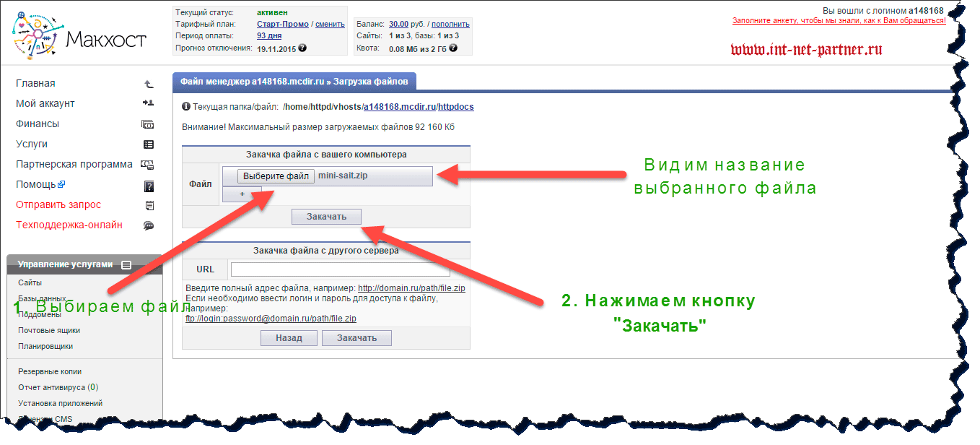Click the Макхост logo
Screen dimensions: 980x445
tap(79, 36)
